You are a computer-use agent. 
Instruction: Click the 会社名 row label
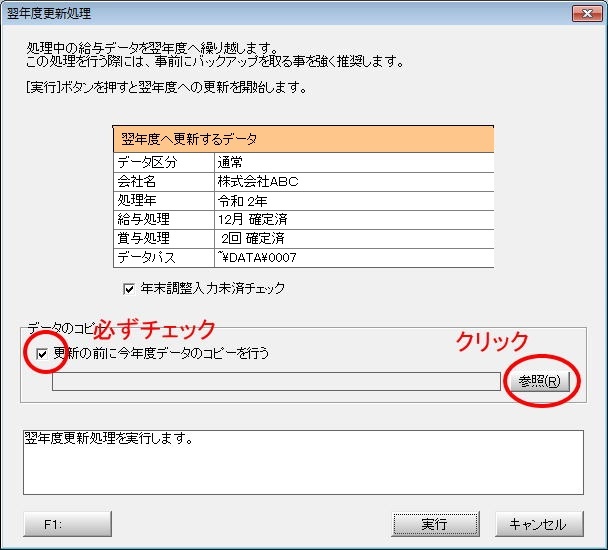164,182
